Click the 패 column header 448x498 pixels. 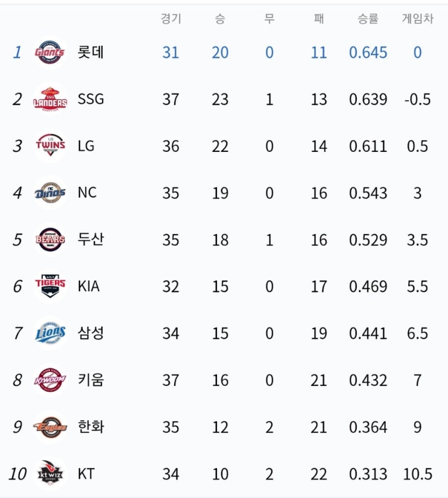[318, 19]
